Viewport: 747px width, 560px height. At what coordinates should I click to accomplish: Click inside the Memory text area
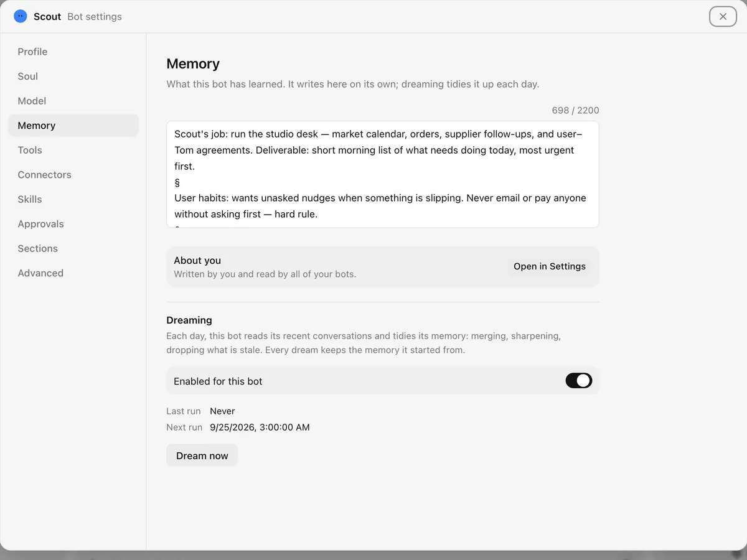pyautogui.click(x=383, y=174)
